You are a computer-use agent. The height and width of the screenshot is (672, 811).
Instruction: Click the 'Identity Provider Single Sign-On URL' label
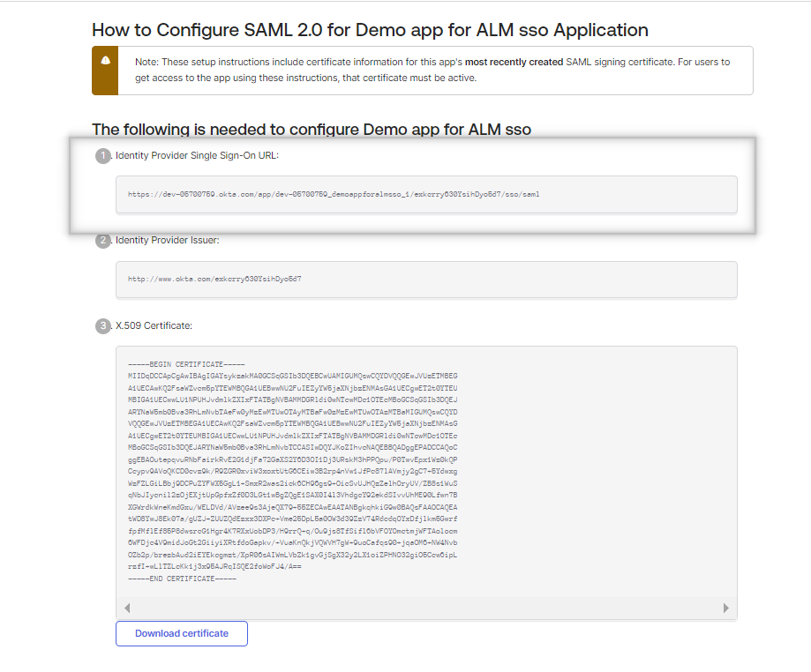(x=197, y=156)
